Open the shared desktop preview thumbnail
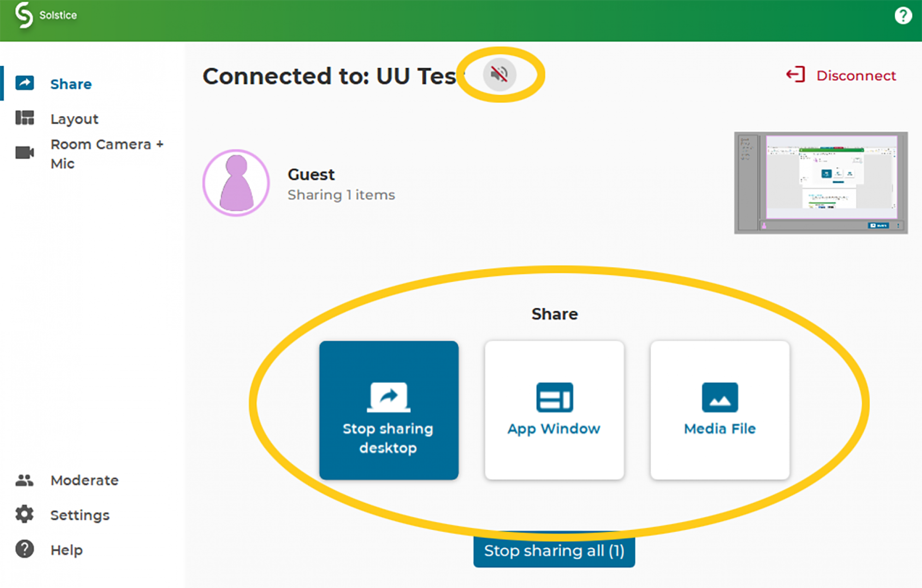The image size is (922, 588). pos(821,183)
